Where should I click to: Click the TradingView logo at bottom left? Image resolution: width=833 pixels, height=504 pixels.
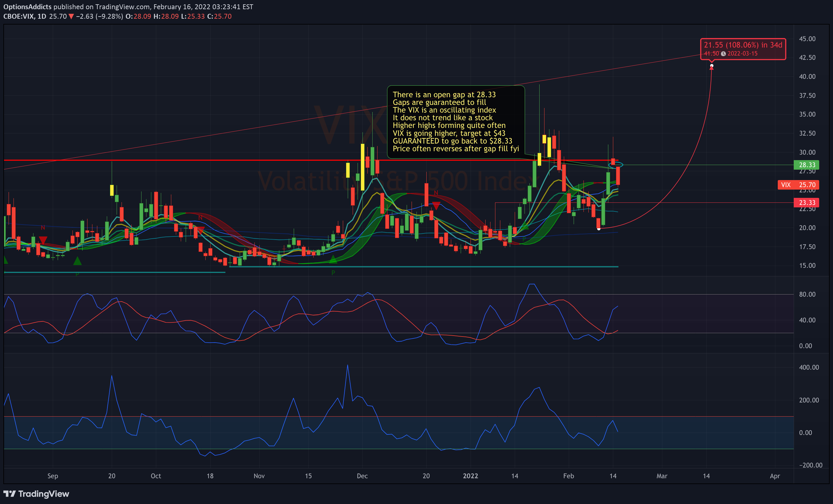tap(36, 494)
